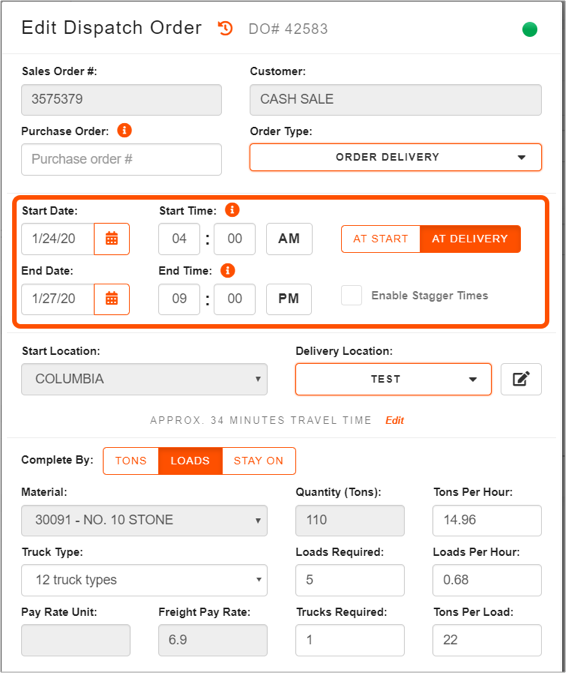Edit the delivery location with pencil icon
The image size is (566, 673).
[x=521, y=379]
